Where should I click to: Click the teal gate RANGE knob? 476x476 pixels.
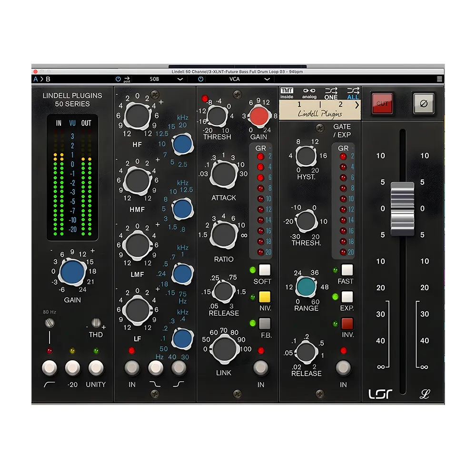point(306,286)
